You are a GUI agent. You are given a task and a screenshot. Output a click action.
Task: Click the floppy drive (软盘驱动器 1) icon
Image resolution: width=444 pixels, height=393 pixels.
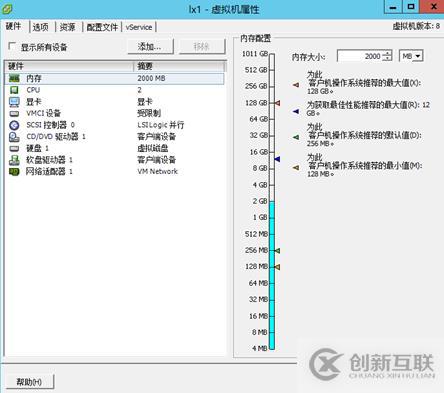(x=14, y=160)
